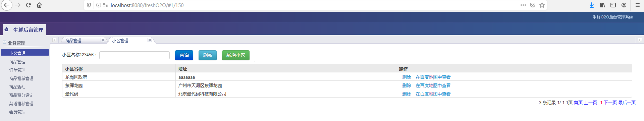The height and width of the screenshot is (121, 644).
Task: Open the browser downloads arrow icon
Action: (x=592, y=5)
